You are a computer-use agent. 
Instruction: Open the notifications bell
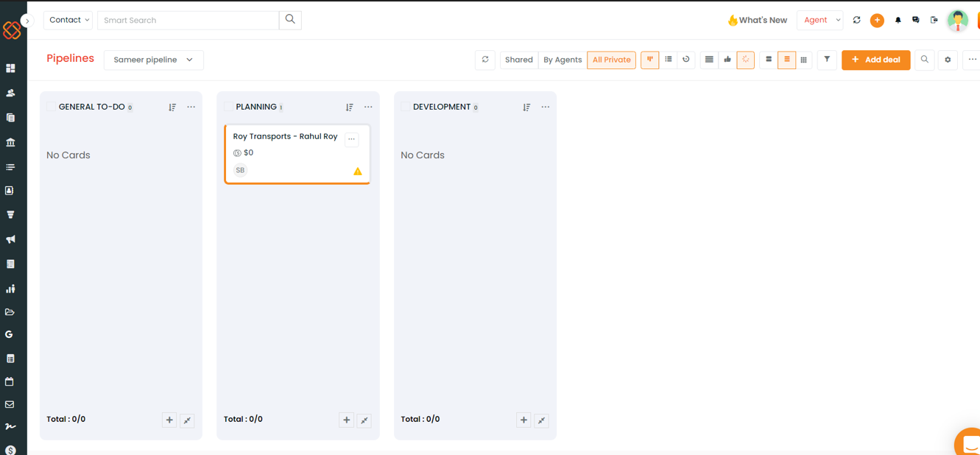898,21
